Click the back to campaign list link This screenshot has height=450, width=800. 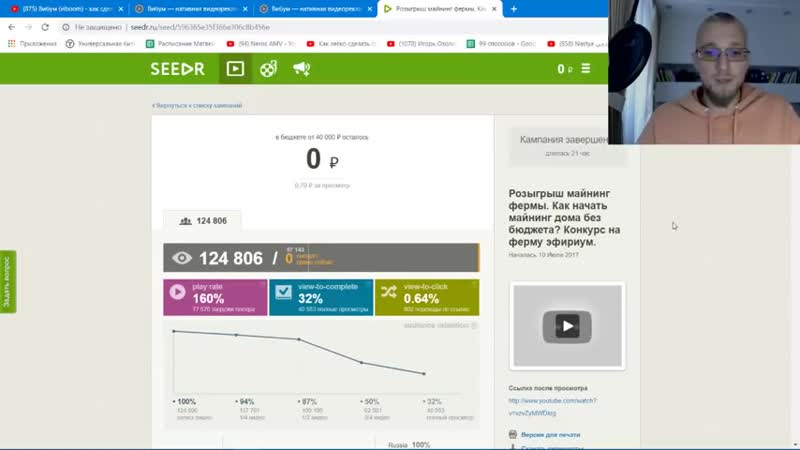pyautogui.click(x=197, y=106)
